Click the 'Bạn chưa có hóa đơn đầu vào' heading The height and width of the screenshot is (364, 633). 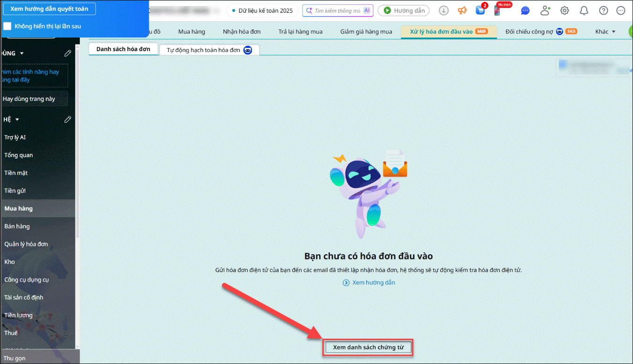point(368,256)
